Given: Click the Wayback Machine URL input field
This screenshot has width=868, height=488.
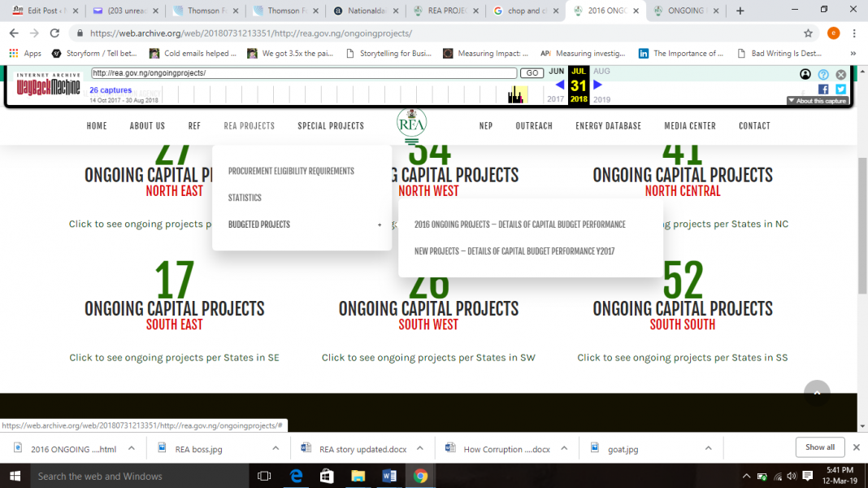Looking at the screenshot, I should pos(303,73).
